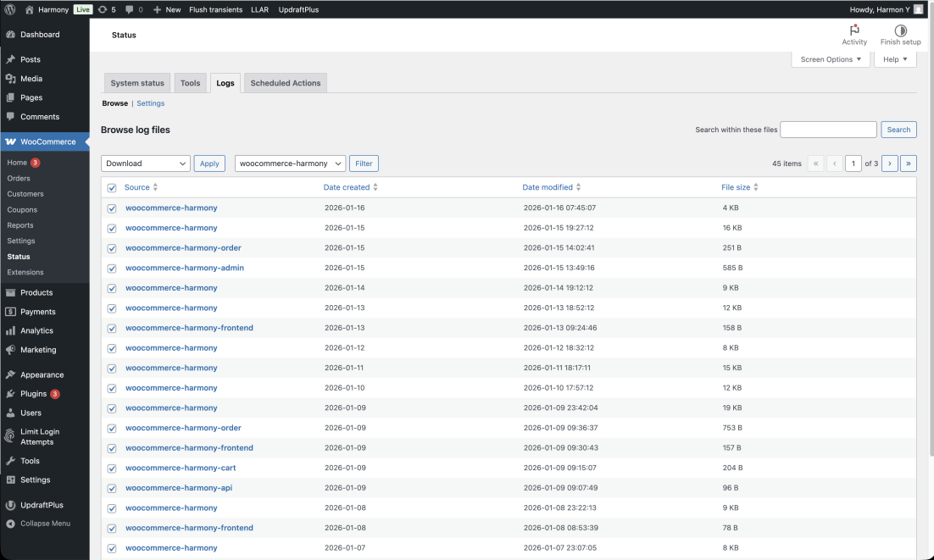The image size is (934, 560).
Task: Expand the Screen Options panel
Action: [x=830, y=59]
